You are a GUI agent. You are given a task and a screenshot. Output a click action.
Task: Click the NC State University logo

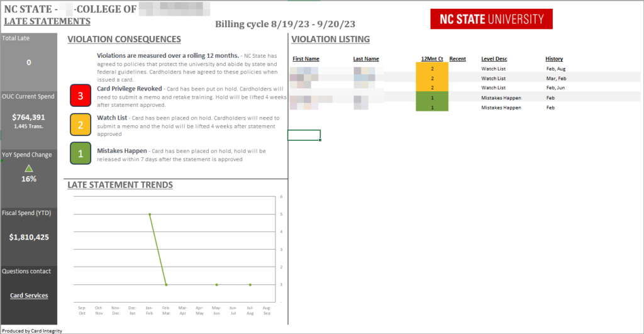tap(491, 19)
